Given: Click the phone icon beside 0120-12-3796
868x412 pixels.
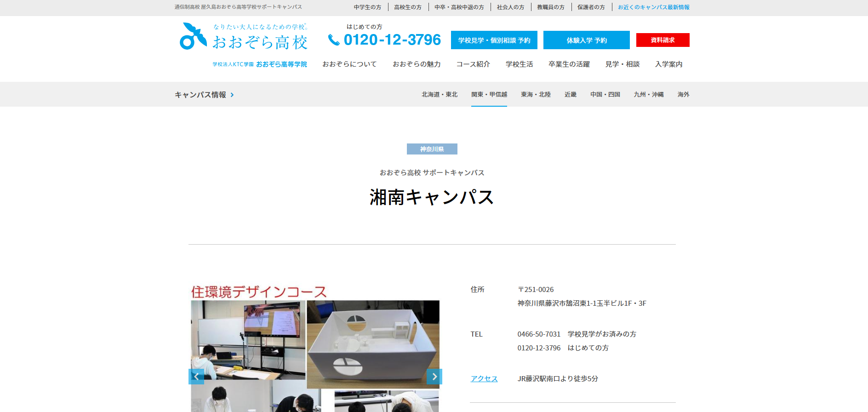Looking at the screenshot, I should pos(333,40).
